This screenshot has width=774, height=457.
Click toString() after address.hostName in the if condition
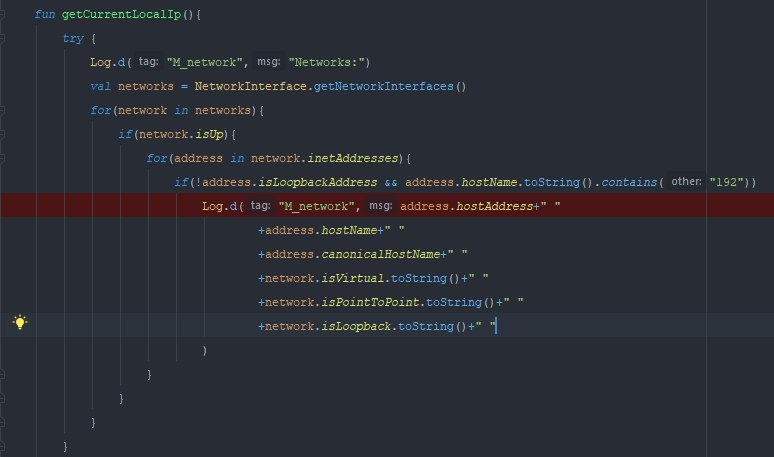click(558, 182)
